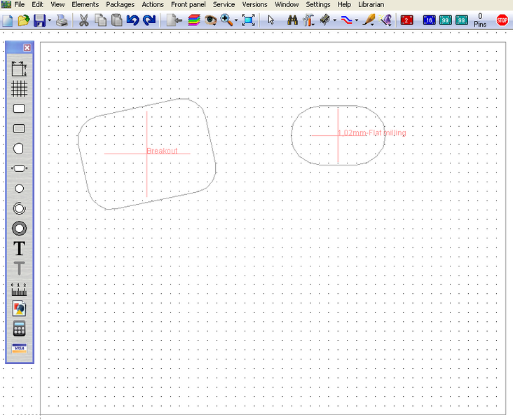Click the VISA card order icon

pyautogui.click(x=19, y=348)
